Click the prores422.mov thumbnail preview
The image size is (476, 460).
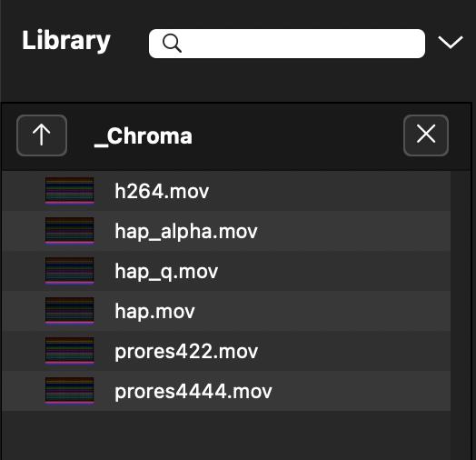[x=70, y=351]
